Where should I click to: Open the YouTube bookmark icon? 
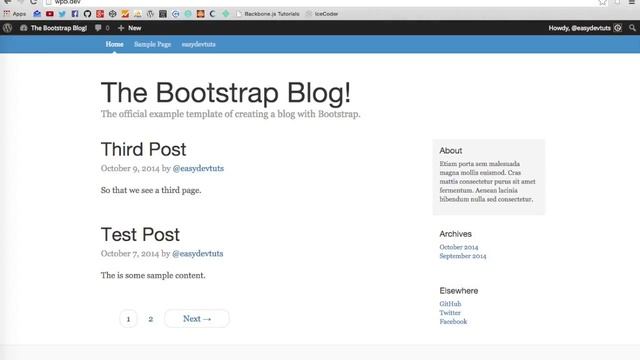(50, 14)
